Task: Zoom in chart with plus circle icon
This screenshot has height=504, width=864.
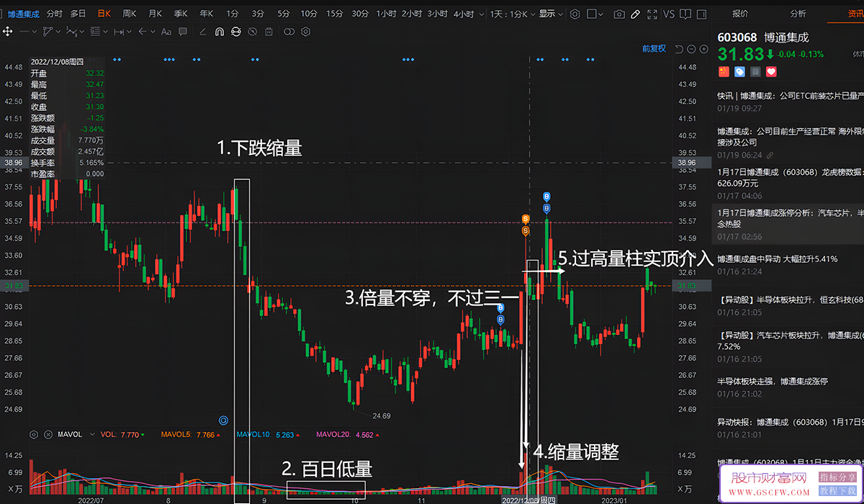Action: (x=703, y=49)
